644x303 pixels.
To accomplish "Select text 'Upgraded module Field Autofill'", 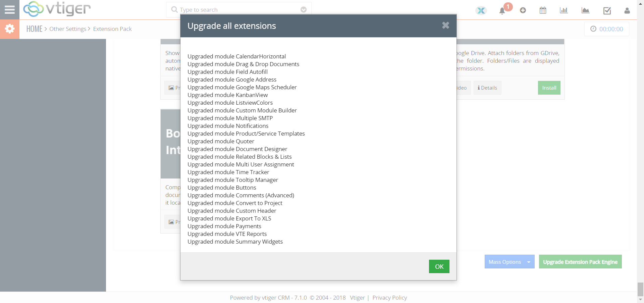I will 227,72.
